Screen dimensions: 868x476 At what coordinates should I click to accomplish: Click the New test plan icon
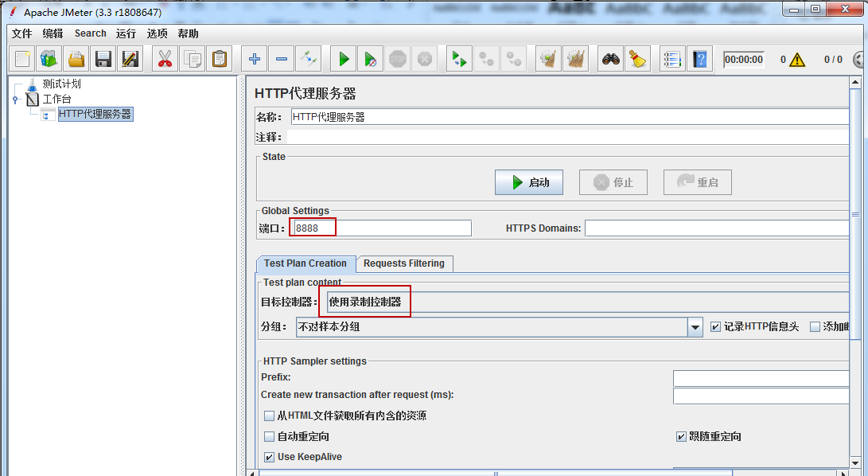click(x=22, y=59)
